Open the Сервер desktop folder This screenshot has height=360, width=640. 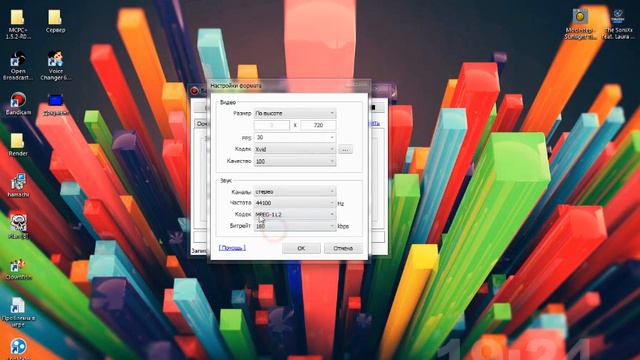tap(55, 22)
